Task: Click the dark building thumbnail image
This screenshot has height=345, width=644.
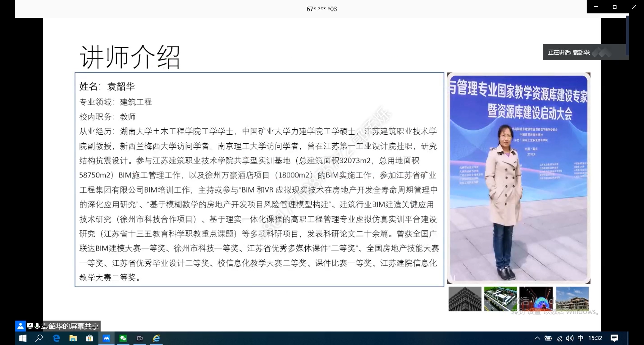Action: (465, 299)
